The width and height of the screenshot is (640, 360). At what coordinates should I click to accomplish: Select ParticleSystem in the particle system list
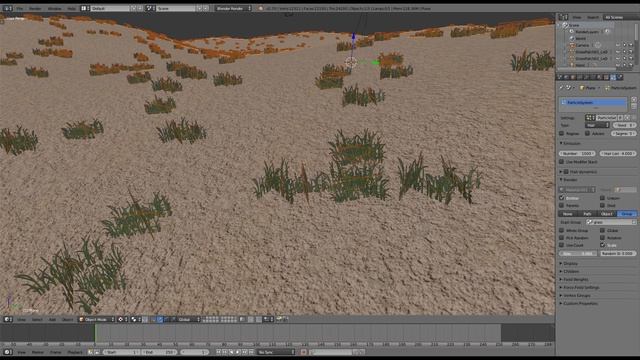pos(593,102)
